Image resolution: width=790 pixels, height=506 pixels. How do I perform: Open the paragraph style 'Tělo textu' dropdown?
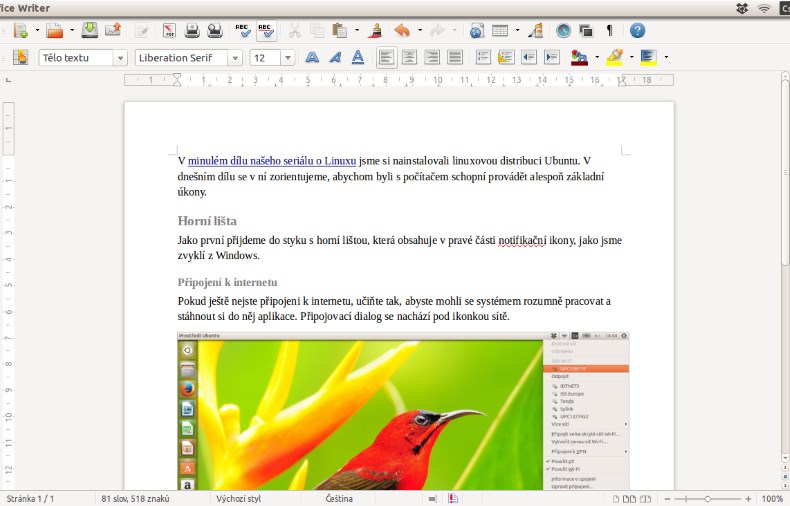pos(120,58)
